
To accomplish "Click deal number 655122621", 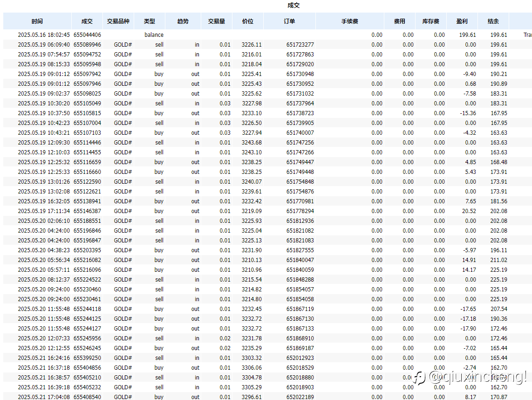I will click(87, 192).
